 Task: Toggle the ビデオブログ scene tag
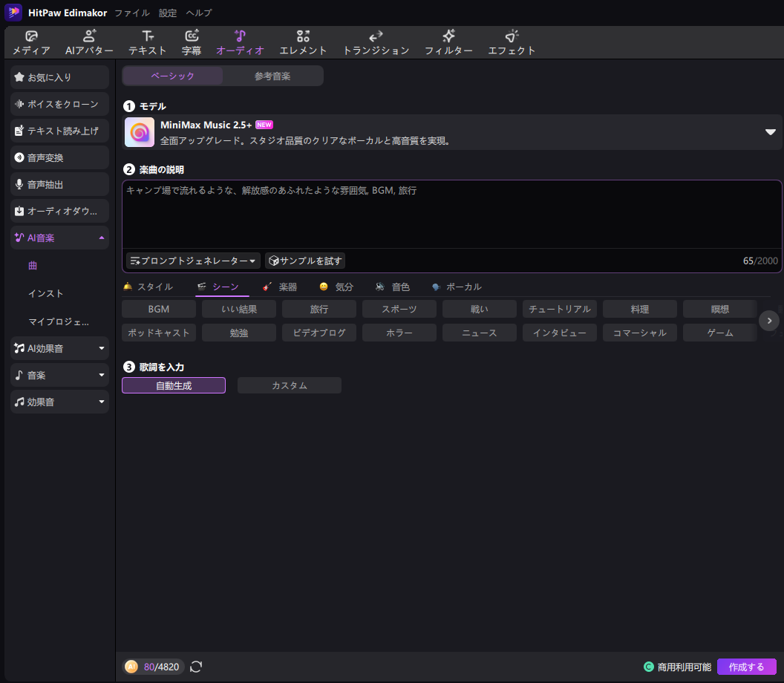pyautogui.click(x=319, y=333)
